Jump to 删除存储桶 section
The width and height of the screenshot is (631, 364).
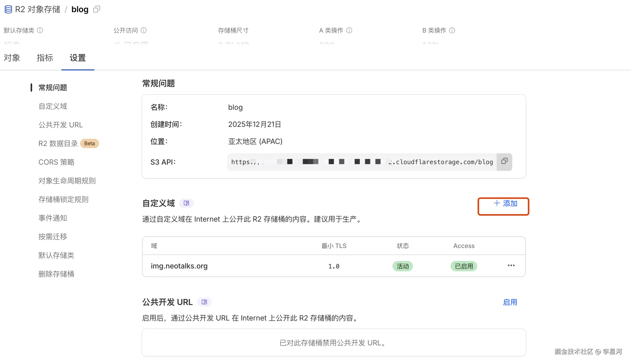click(x=56, y=274)
